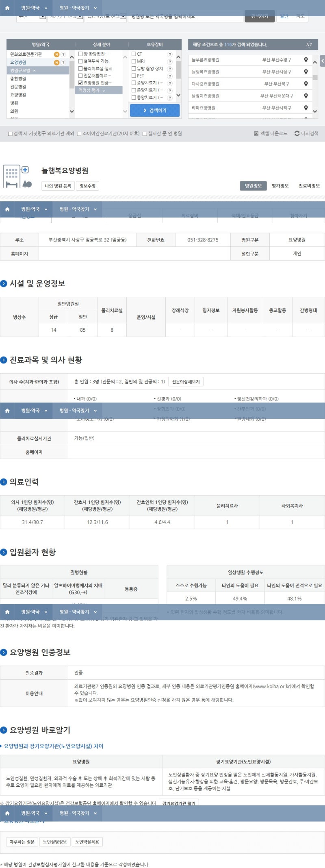Enable 검색 시 거짓청구 의료기관 제외

tap(10, 134)
